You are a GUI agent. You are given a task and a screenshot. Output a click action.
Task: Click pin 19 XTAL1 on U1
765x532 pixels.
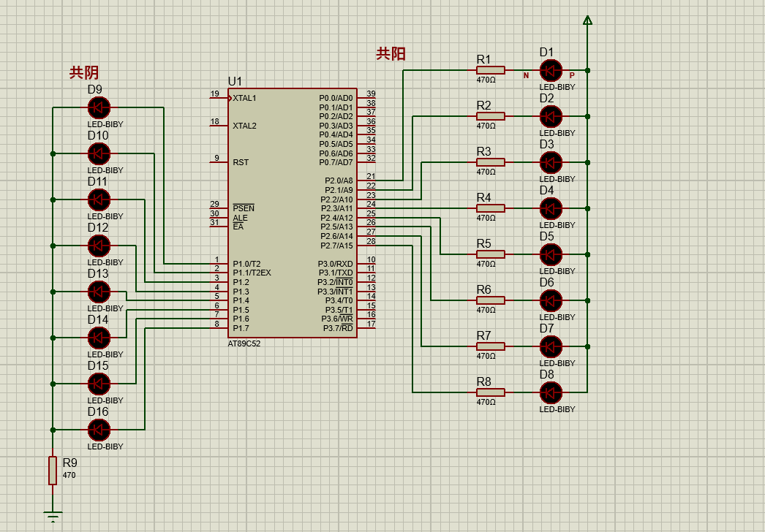point(219,98)
